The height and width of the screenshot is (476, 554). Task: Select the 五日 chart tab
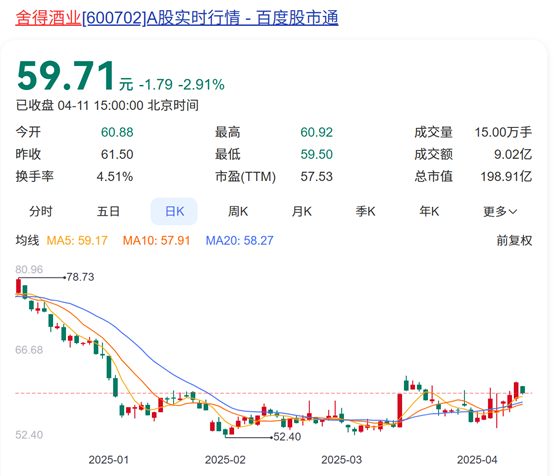(x=108, y=211)
